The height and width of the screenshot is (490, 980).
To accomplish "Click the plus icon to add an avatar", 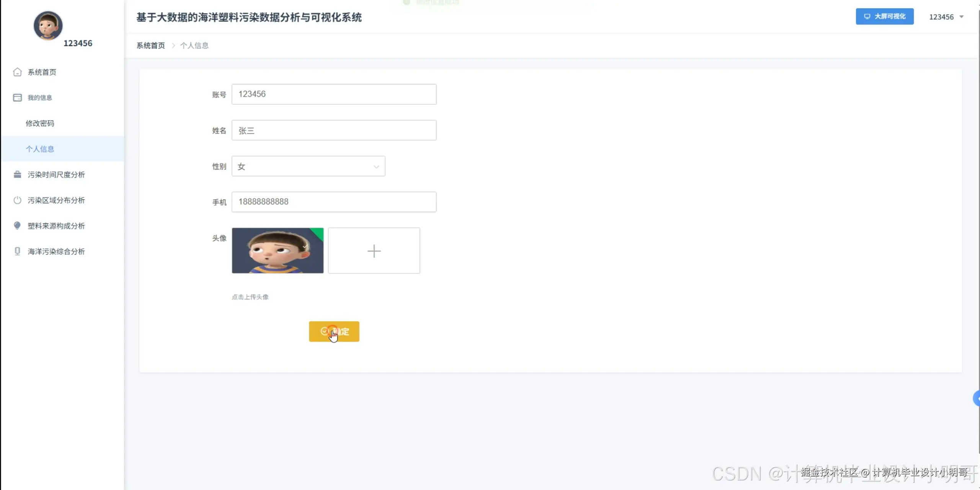I will pyautogui.click(x=374, y=251).
